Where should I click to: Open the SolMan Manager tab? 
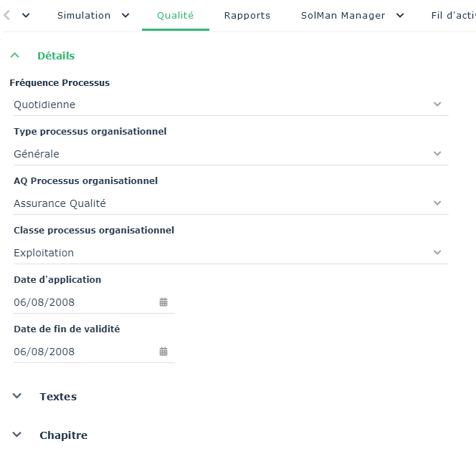pyautogui.click(x=343, y=16)
